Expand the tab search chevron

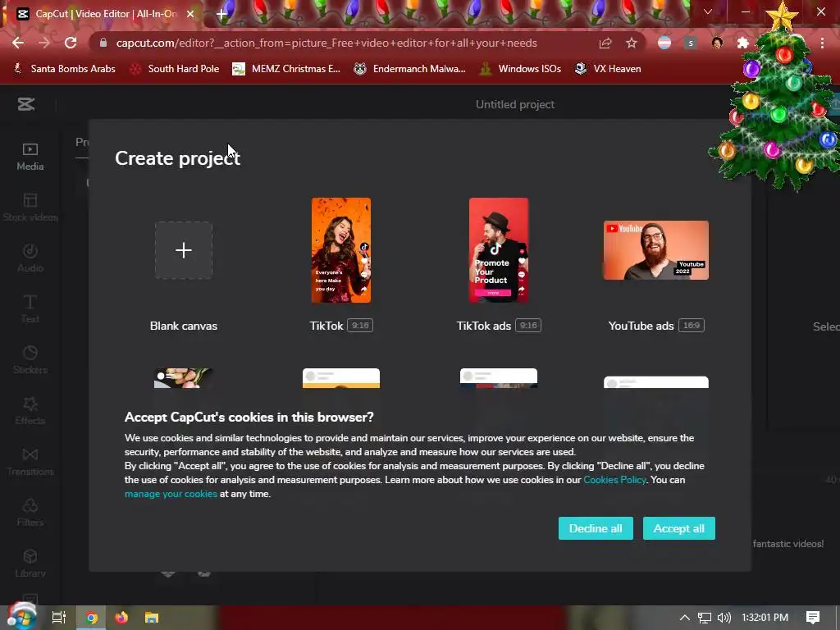point(708,11)
